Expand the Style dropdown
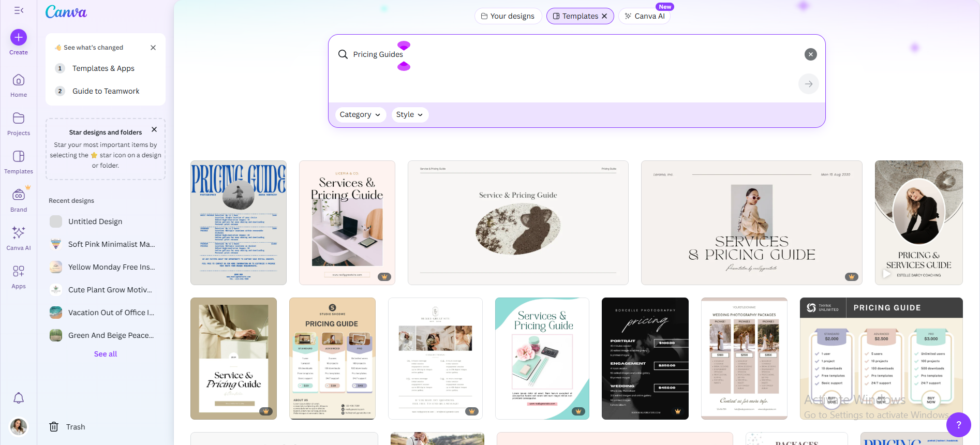 tap(410, 114)
